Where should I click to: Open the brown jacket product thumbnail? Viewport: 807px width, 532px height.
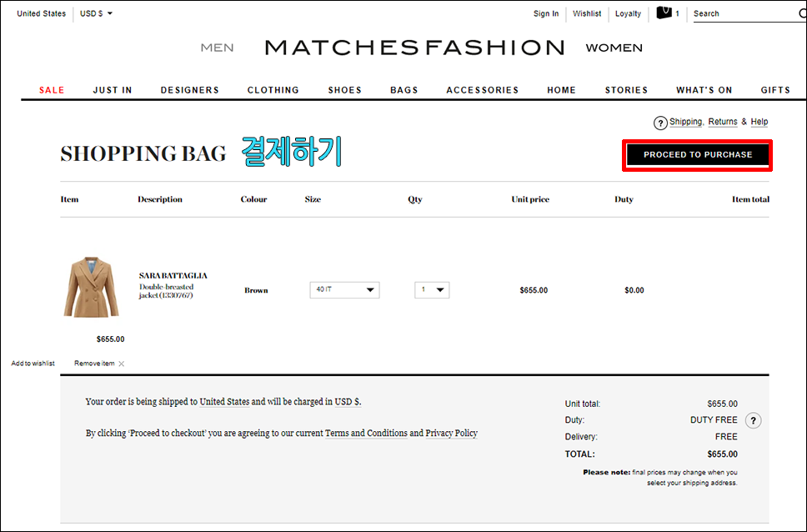91,287
